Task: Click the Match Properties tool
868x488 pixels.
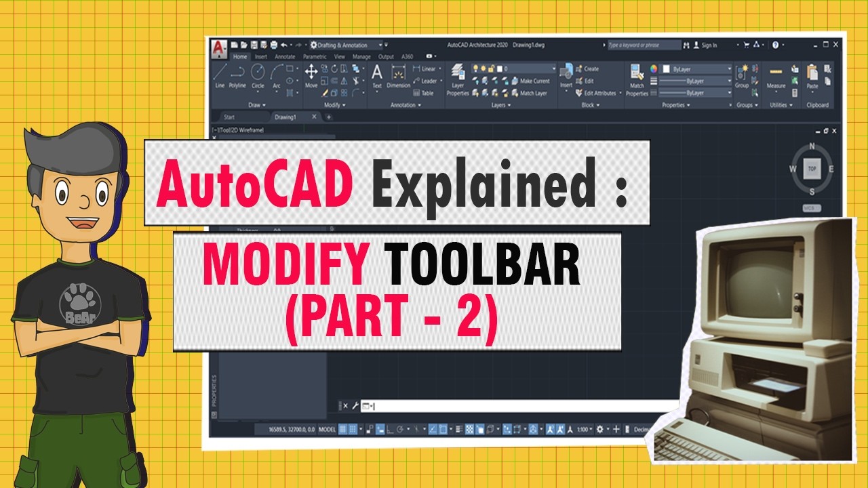Action: 637,80
